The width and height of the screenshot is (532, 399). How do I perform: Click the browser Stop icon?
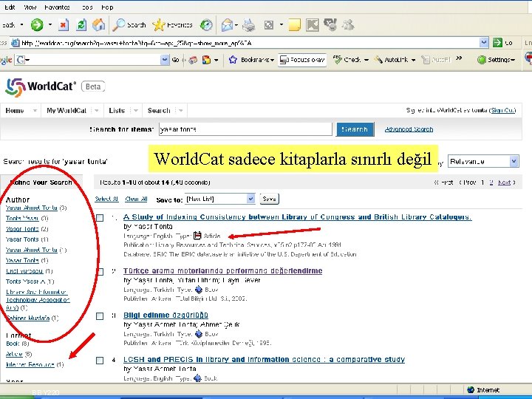(x=64, y=25)
